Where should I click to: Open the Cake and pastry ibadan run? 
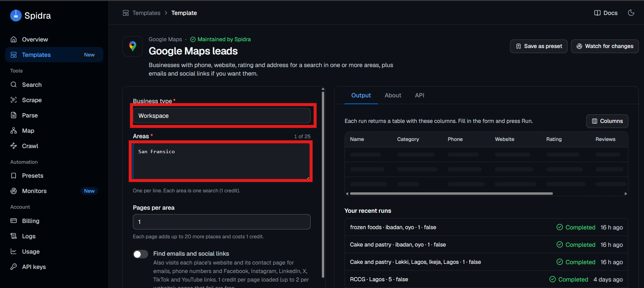click(486, 245)
